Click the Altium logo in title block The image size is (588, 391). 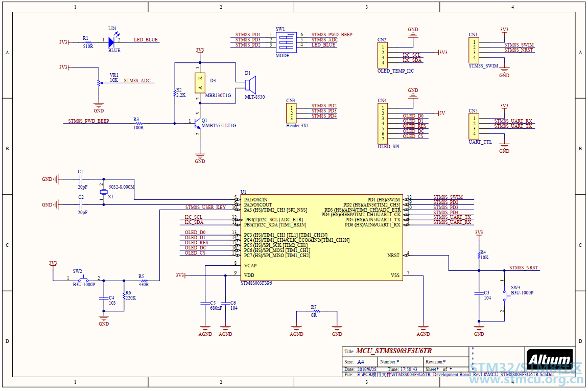click(x=549, y=360)
